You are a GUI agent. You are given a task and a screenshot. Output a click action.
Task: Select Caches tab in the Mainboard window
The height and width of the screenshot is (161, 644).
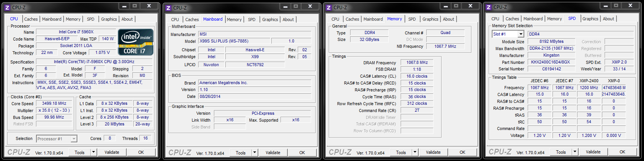click(x=192, y=20)
